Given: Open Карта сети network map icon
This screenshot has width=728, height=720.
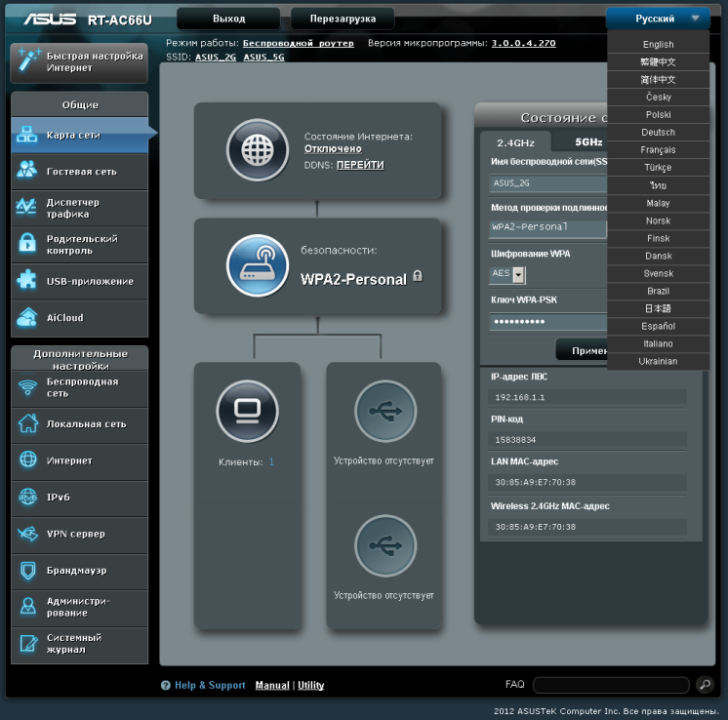Looking at the screenshot, I should (x=26, y=135).
